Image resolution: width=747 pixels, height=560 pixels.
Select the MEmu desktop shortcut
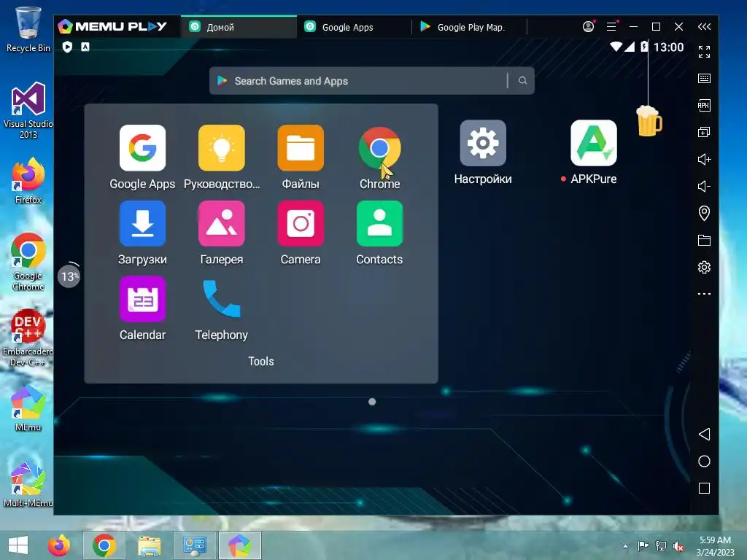coord(28,408)
